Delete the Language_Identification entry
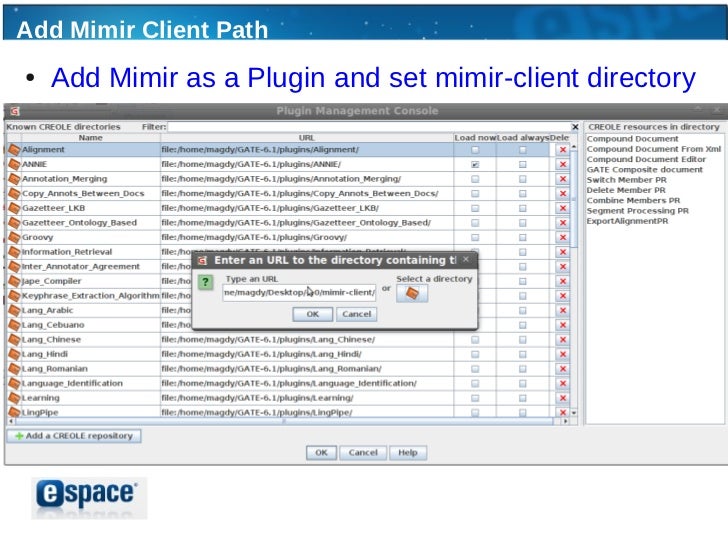This screenshot has width=728, height=546. 563,384
